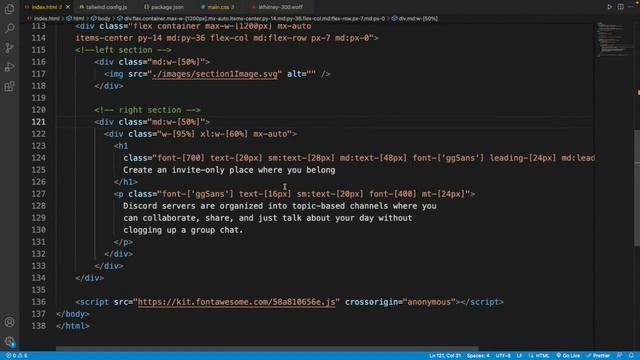Open the ./images/section1Image.svg link
Viewport: 640px width, 360px height.
[215, 74]
